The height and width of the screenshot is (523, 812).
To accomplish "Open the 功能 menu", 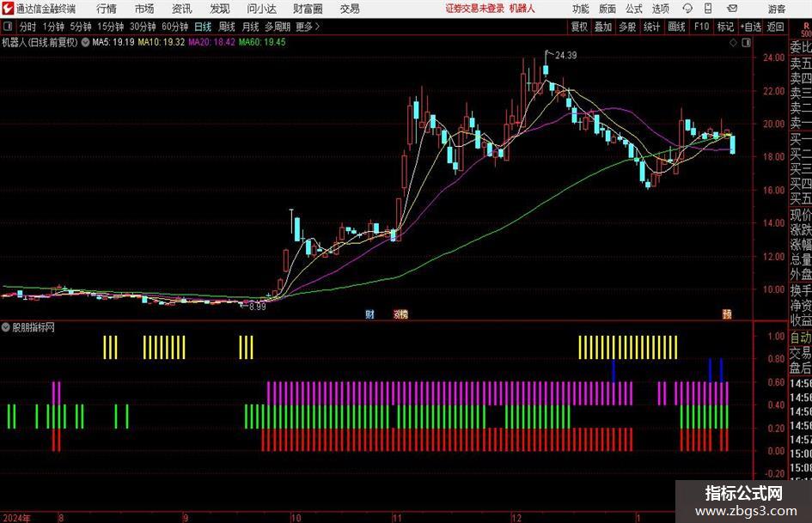I will [581, 9].
